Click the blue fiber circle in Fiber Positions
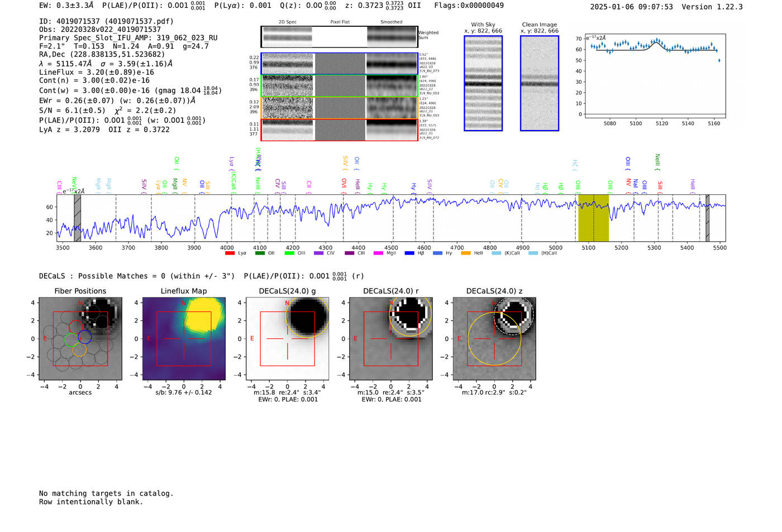The width and height of the screenshot is (782, 532). 85,337
